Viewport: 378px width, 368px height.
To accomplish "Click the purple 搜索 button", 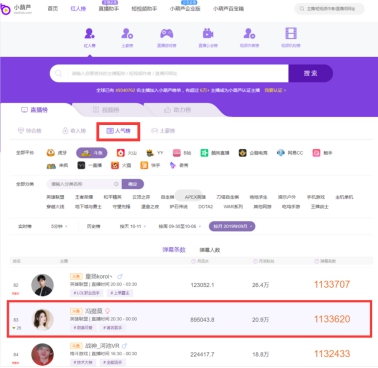I will click(x=310, y=73).
